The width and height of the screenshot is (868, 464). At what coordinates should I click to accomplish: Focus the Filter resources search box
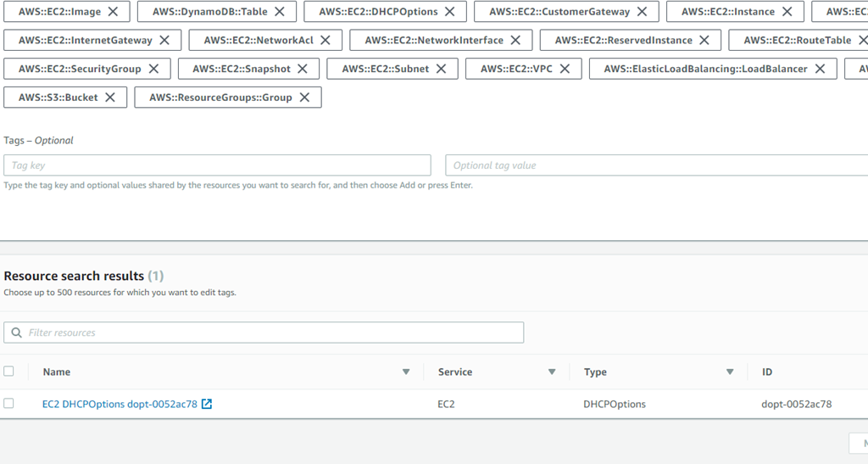[264, 333]
